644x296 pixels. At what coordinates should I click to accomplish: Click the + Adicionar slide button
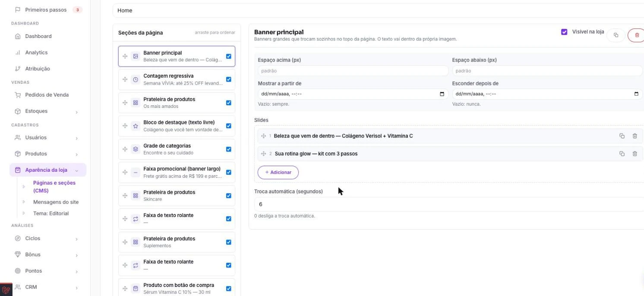(x=278, y=172)
